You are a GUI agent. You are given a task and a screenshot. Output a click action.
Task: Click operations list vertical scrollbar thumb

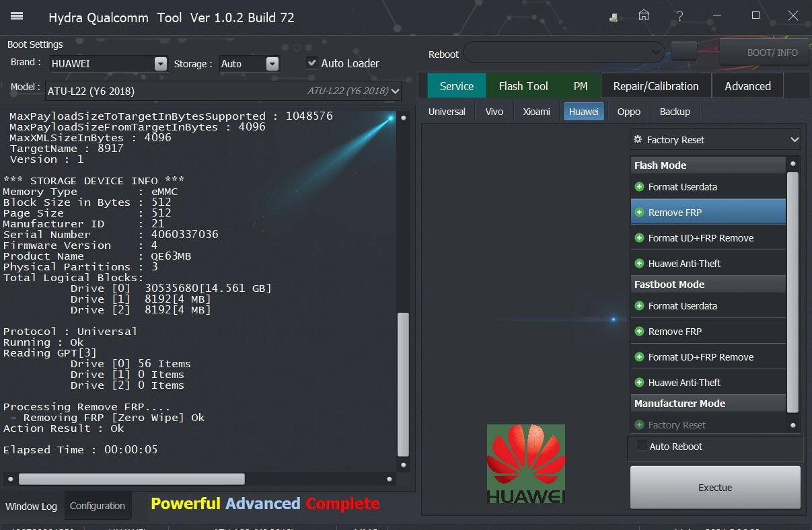click(792, 293)
